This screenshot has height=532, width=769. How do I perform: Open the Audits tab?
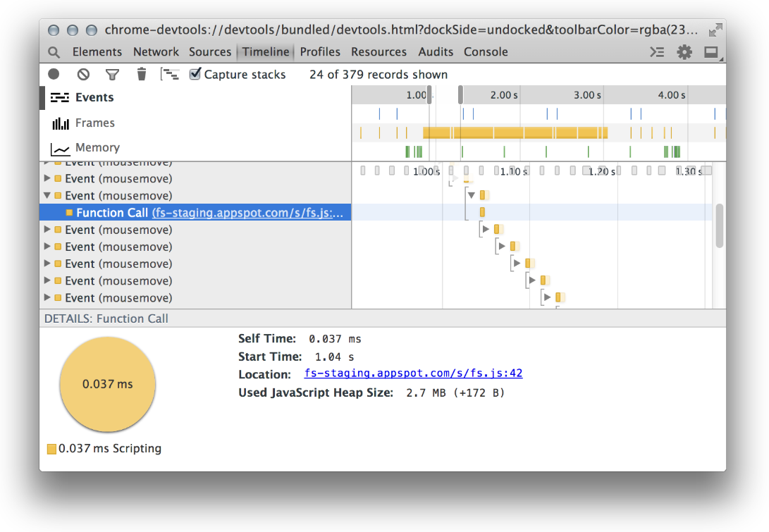[x=436, y=51]
